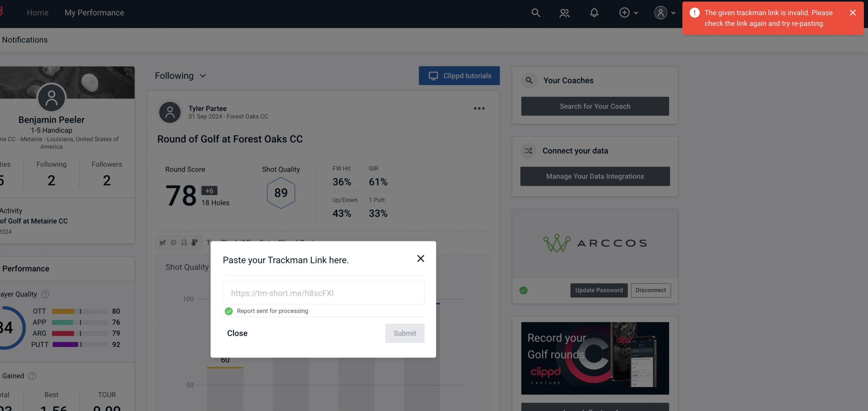The image size is (868, 411).
Task: Click Search for Your Coach button
Action: 595,106
